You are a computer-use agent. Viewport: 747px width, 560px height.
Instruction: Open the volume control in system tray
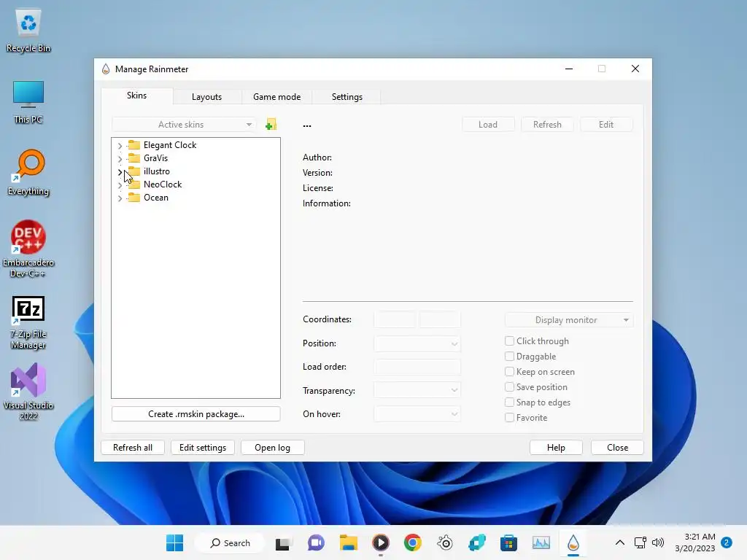658,542
